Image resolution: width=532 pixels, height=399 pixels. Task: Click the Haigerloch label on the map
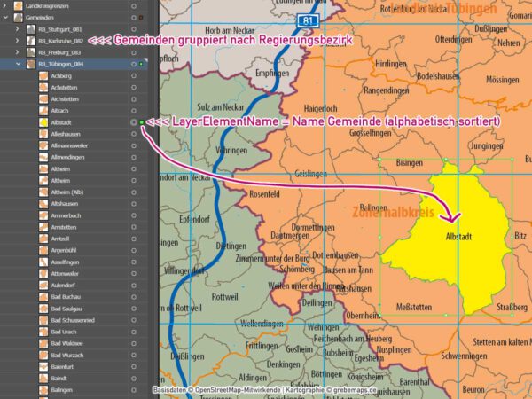[x=321, y=108]
